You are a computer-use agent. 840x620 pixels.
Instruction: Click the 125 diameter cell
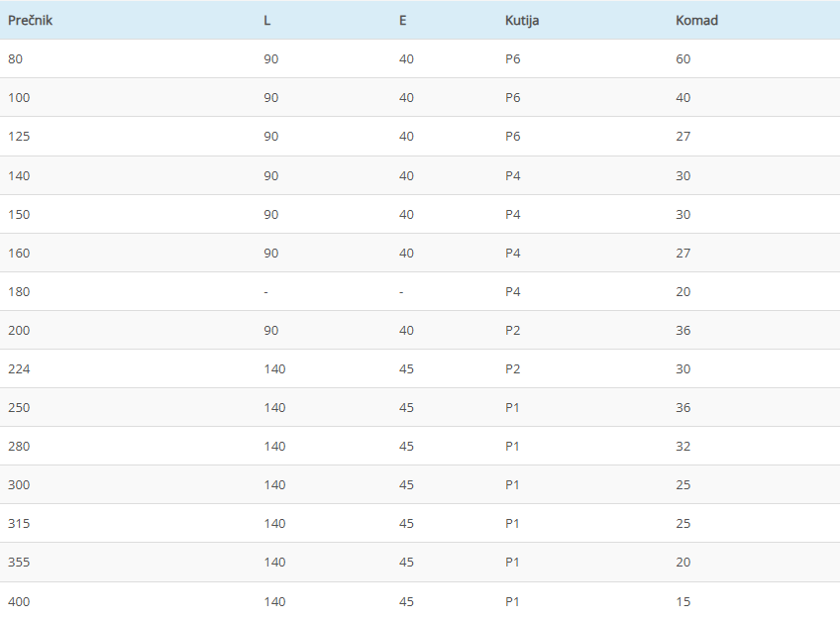point(19,136)
